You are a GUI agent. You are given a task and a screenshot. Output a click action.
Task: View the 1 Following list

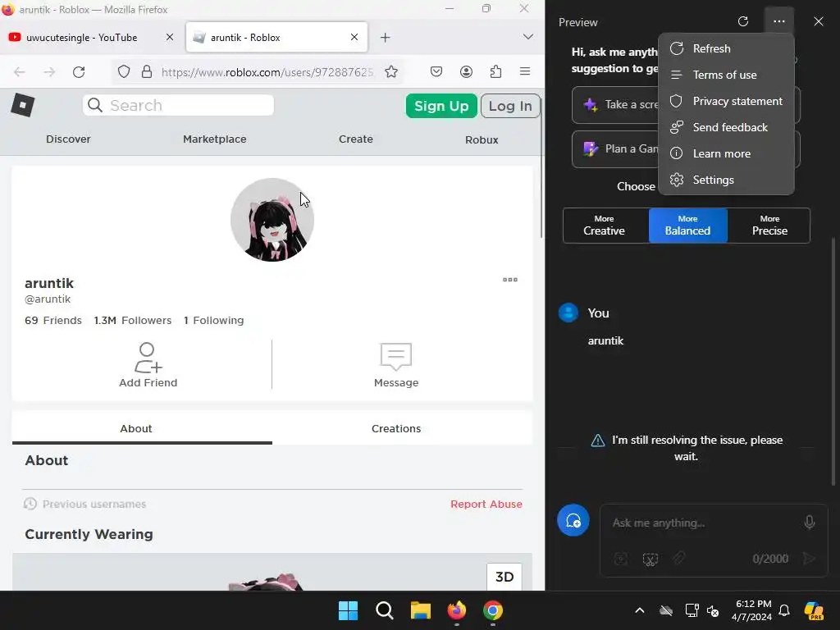(213, 321)
